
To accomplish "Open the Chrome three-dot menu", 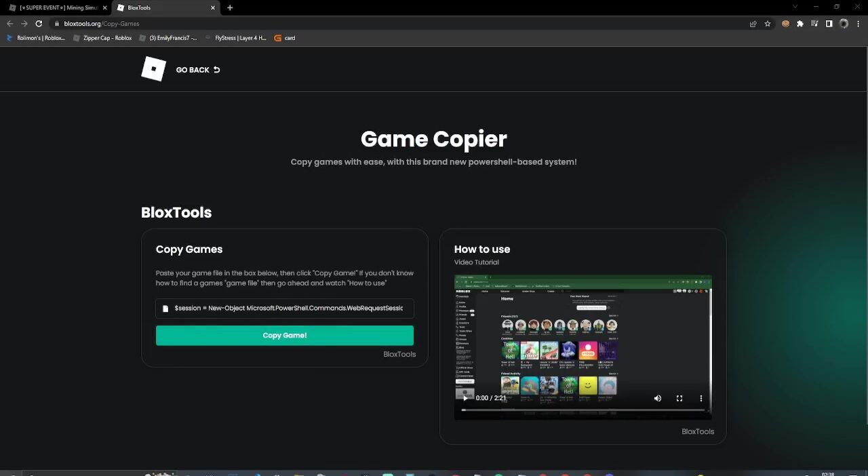I will tap(858, 24).
